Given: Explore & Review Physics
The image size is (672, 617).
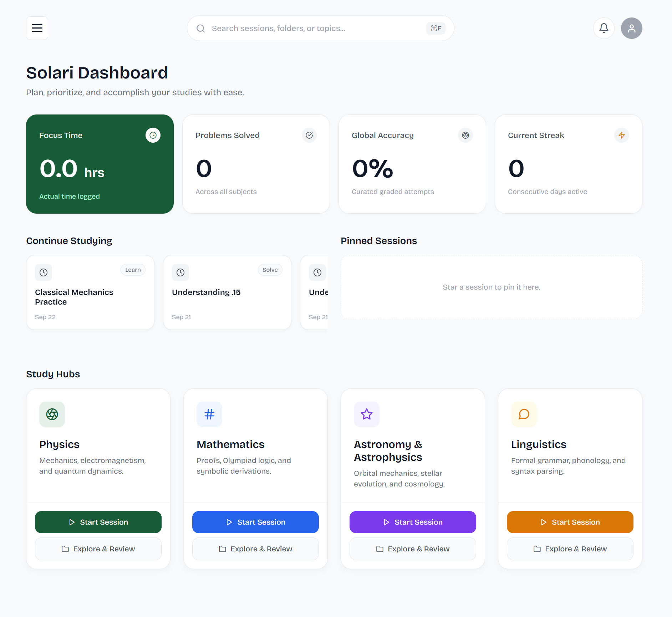Looking at the screenshot, I should 98,549.
